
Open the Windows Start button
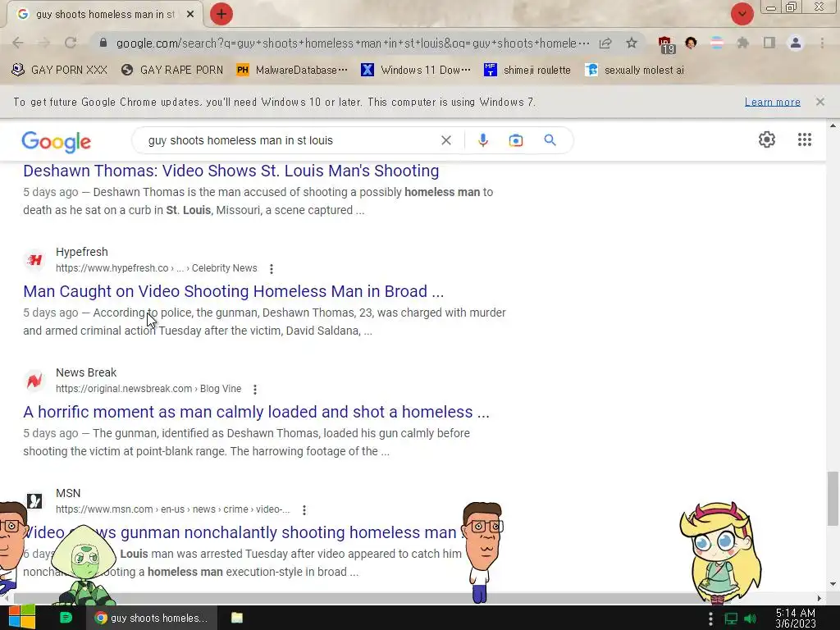click(x=21, y=618)
